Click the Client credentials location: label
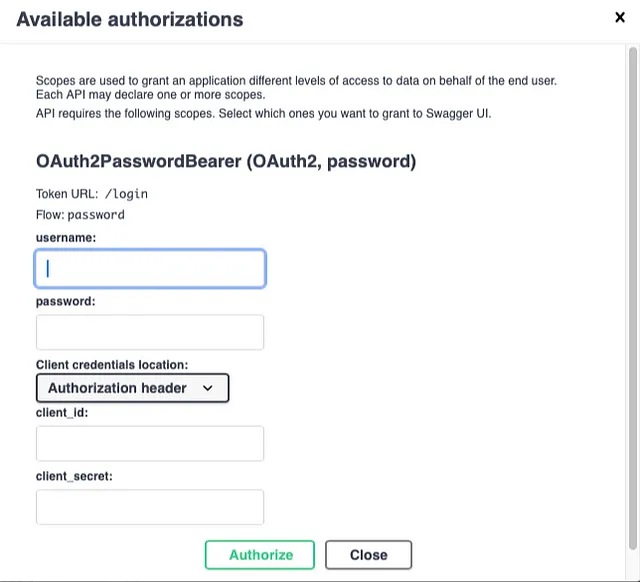The height and width of the screenshot is (582, 640). pos(112,364)
